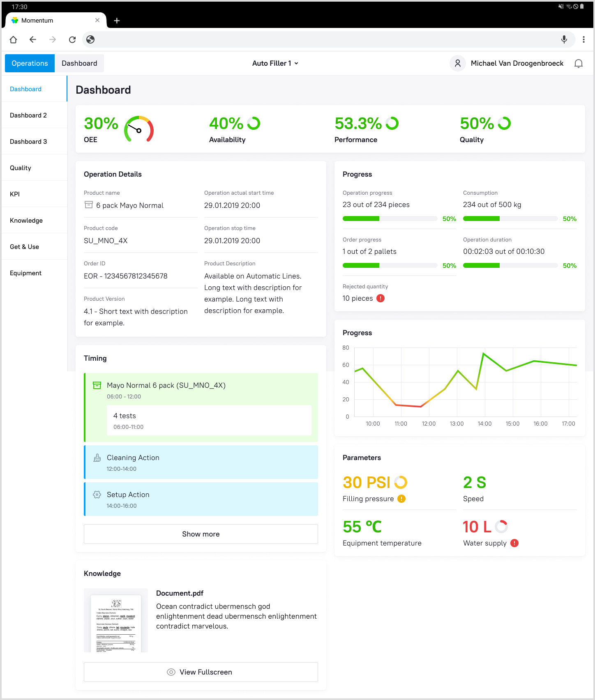This screenshot has width=595, height=700.
Task: Click the archive icon on Mayo Normal 6 pack timing
Action: tap(97, 385)
